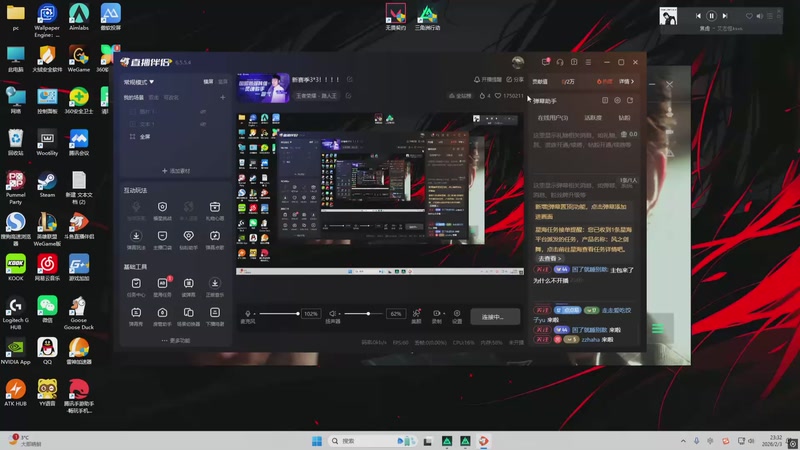This screenshot has height=450, width=800.
Task: Select the 全屏 source row
Action: point(176,137)
